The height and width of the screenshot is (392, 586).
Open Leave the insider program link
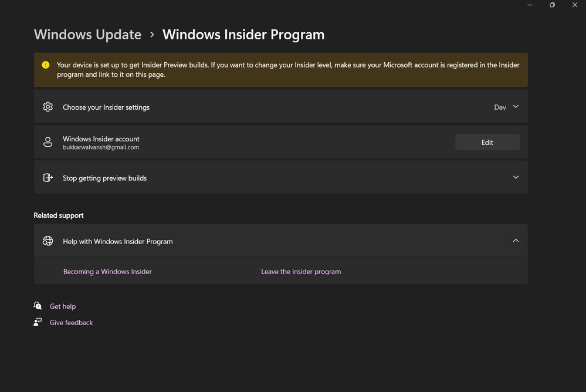point(301,272)
